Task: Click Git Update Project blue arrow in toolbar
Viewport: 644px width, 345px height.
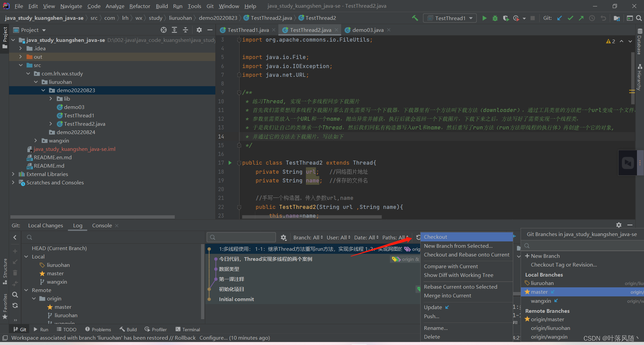Action: point(559,18)
